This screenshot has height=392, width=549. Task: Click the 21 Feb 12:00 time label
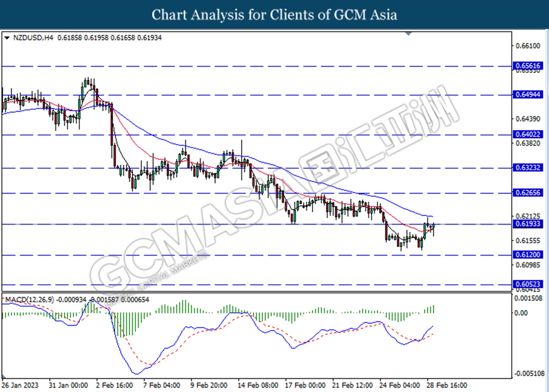click(352, 385)
